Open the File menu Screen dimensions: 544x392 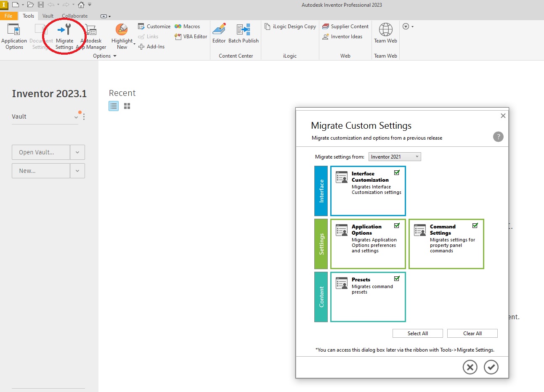point(8,16)
